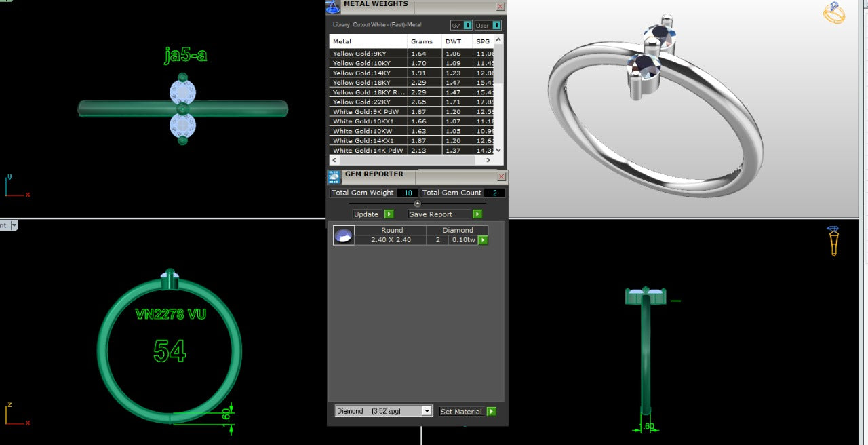Screen dimensions: 868x445
Task: Click the Round gem shape cell
Action: click(392, 230)
